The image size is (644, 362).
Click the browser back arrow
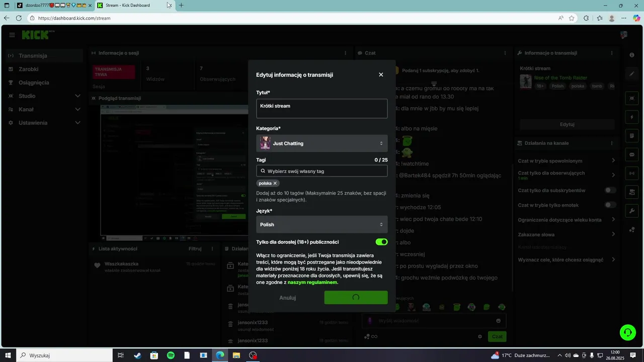click(x=7, y=18)
